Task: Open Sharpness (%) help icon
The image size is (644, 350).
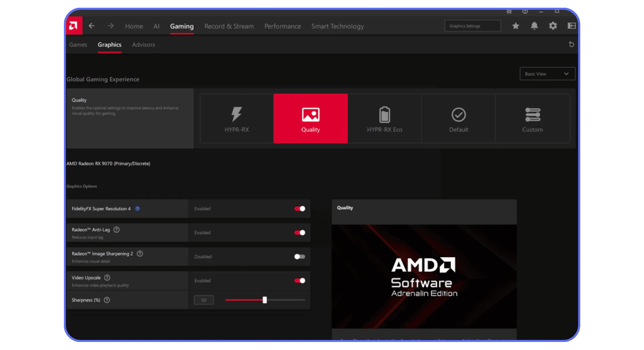Action: point(107,300)
